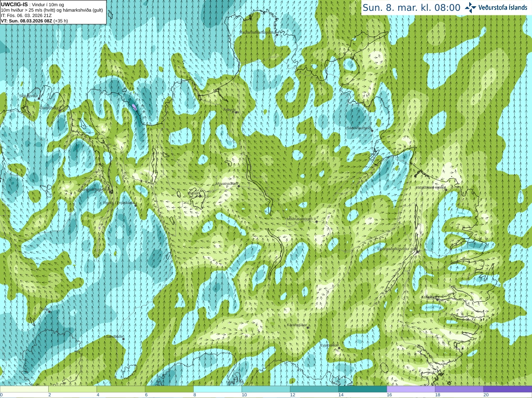Select the Möðrudalsöræfi II station marker
The image size is (532, 398).
317,221
